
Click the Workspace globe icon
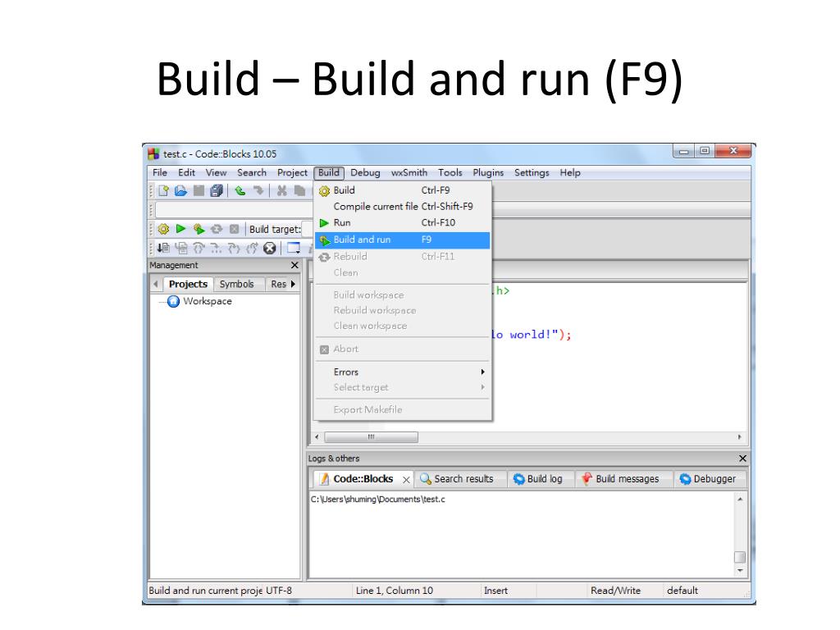click(x=173, y=302)
